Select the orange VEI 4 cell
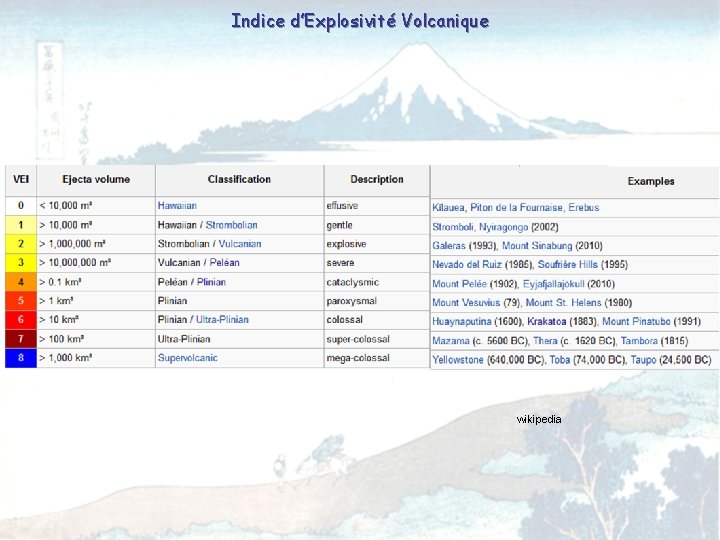Screen dimensions: 720x540 pos(21,282)
